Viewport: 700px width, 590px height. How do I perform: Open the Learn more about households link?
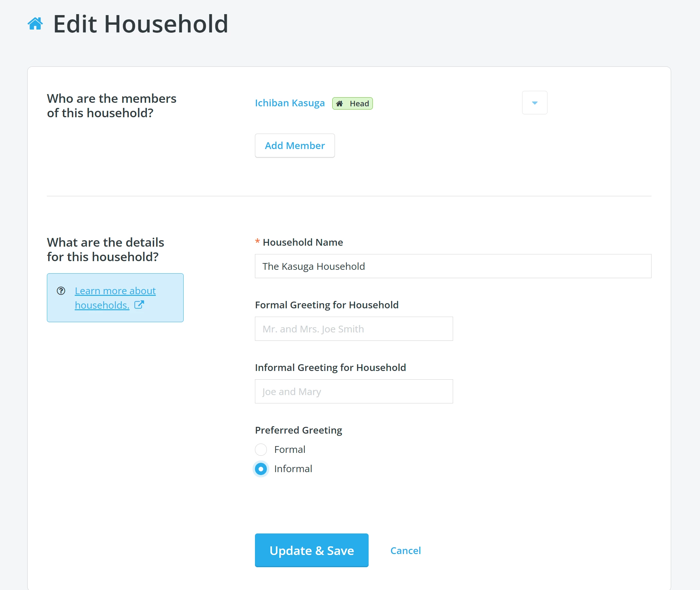click(x=115, y=298)
